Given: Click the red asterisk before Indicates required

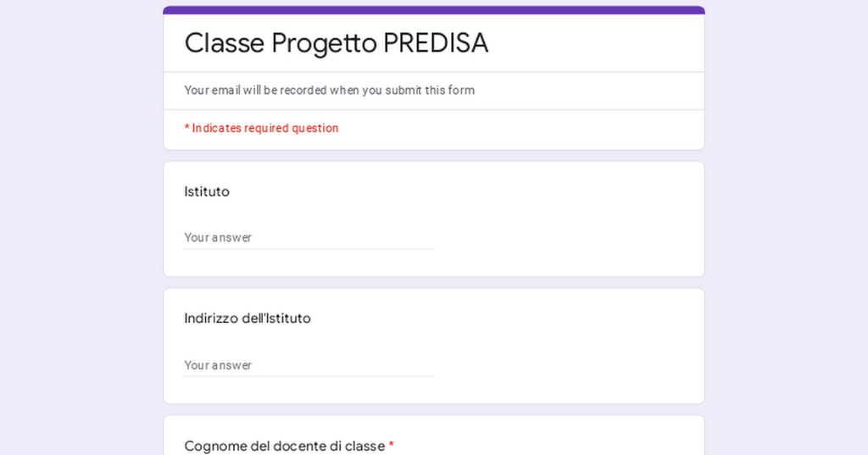Looking at the screenshot, I should click(186, 129).
